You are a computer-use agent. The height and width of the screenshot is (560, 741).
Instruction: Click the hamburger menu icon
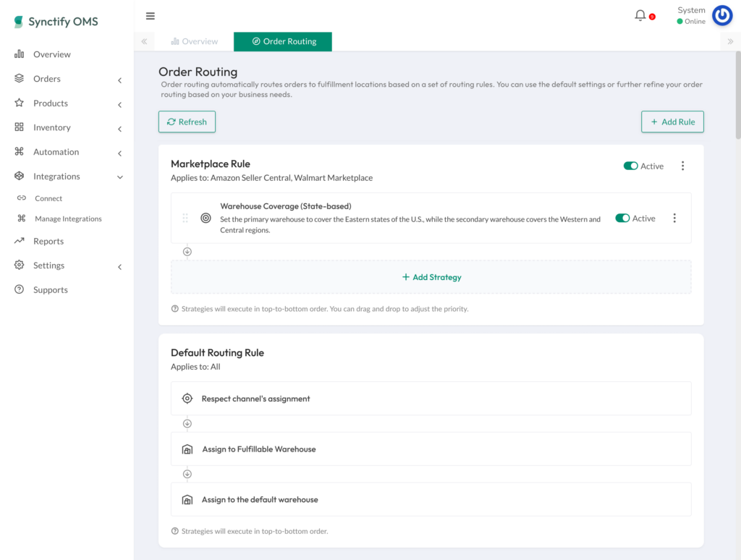point(151,16)
